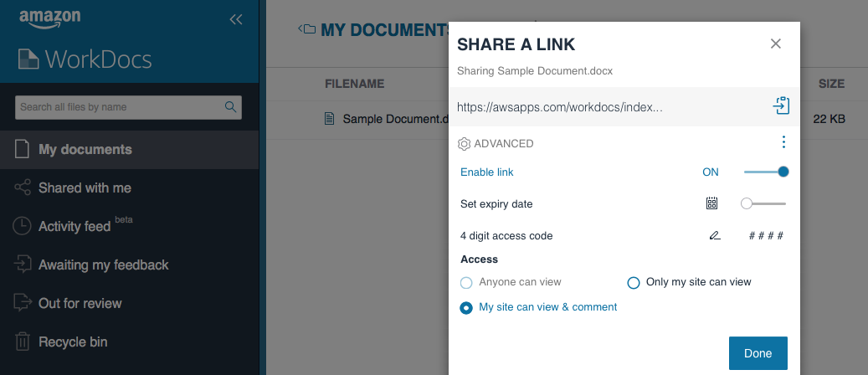Toggle the Enable link switch off
This screenshot has width=868, height=375.
tap(766, 172)
